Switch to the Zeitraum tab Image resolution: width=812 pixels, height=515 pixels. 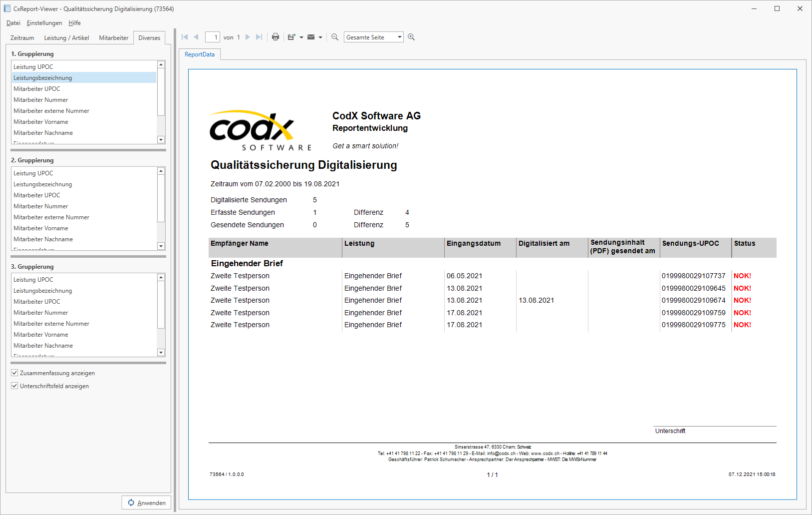(22, 38)
